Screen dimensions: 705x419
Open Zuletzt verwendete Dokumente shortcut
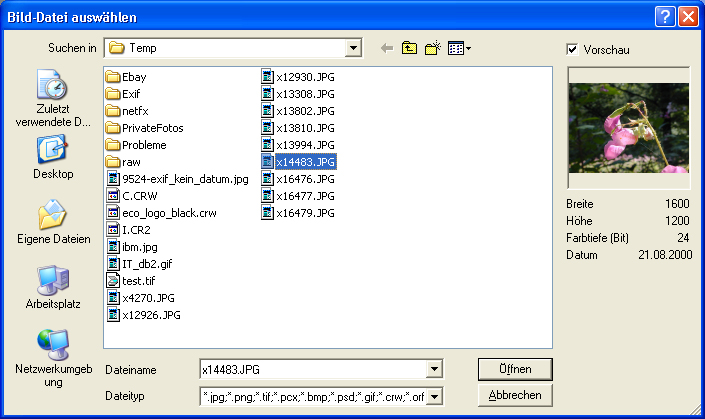52,100
